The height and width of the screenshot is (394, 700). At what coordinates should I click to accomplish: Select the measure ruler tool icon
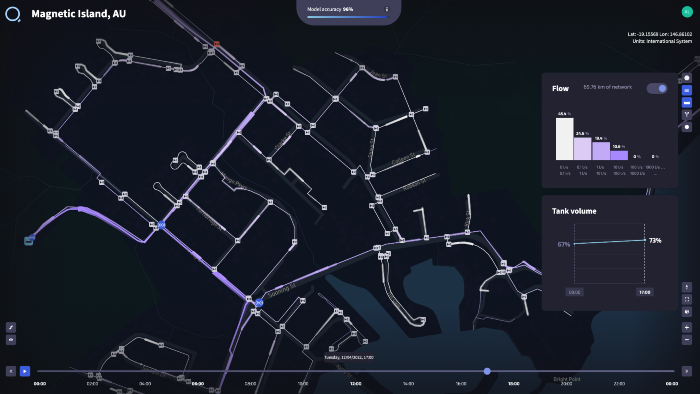(x=11, y=327)
